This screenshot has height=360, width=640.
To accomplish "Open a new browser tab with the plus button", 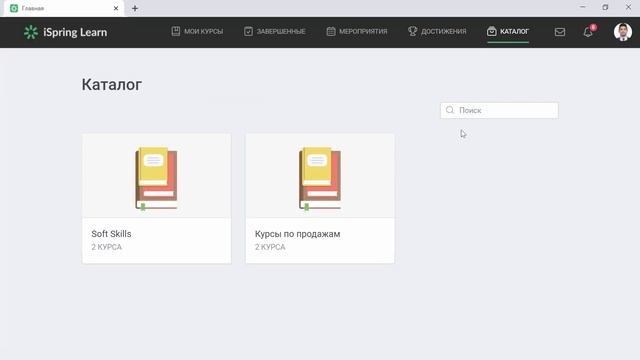I will coord(135,8).
